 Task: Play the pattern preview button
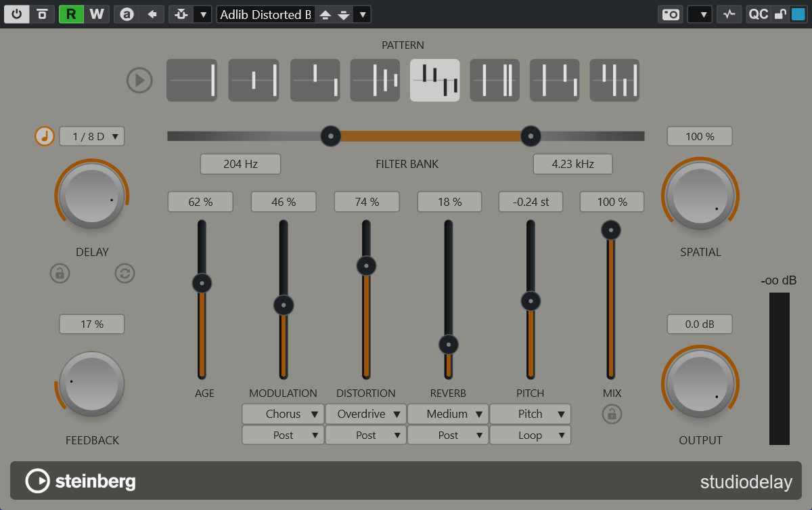[139, 81]
